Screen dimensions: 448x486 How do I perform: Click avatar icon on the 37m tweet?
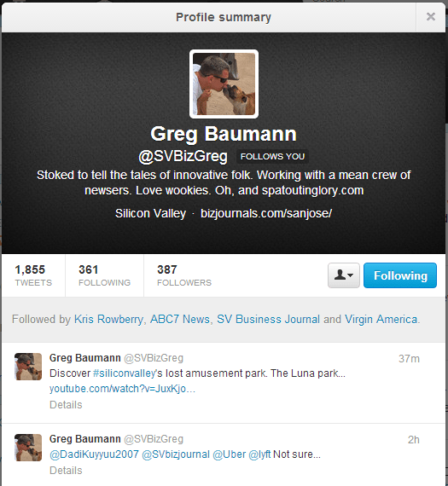[x=28, y=367]
